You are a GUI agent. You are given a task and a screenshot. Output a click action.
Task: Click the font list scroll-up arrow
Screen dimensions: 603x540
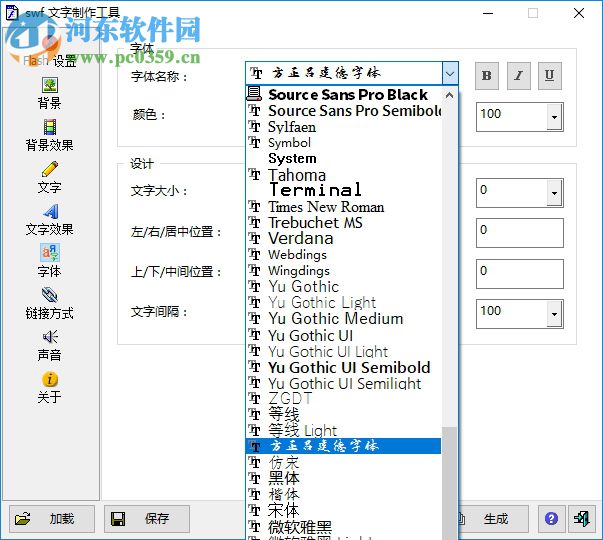pos(449,95)
